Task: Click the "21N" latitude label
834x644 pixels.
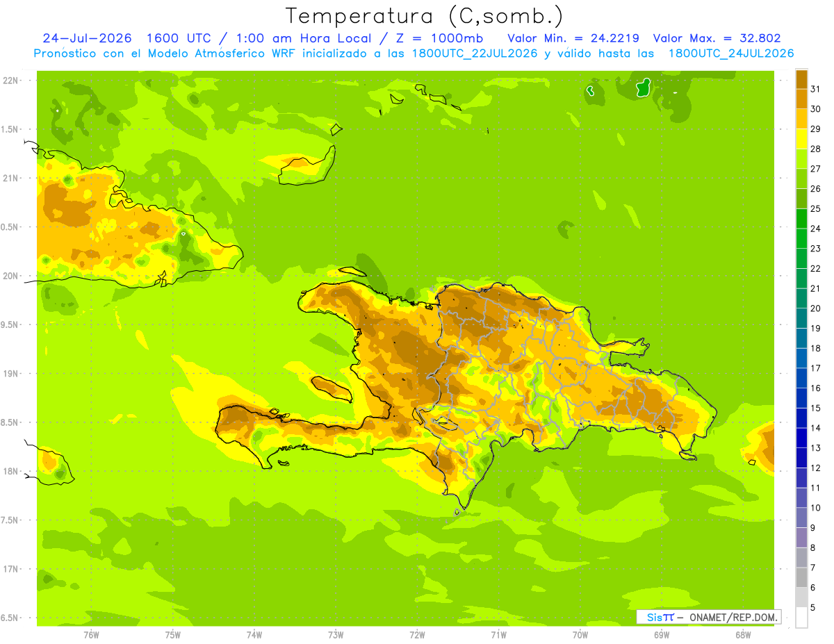Action: coord(12,178)
